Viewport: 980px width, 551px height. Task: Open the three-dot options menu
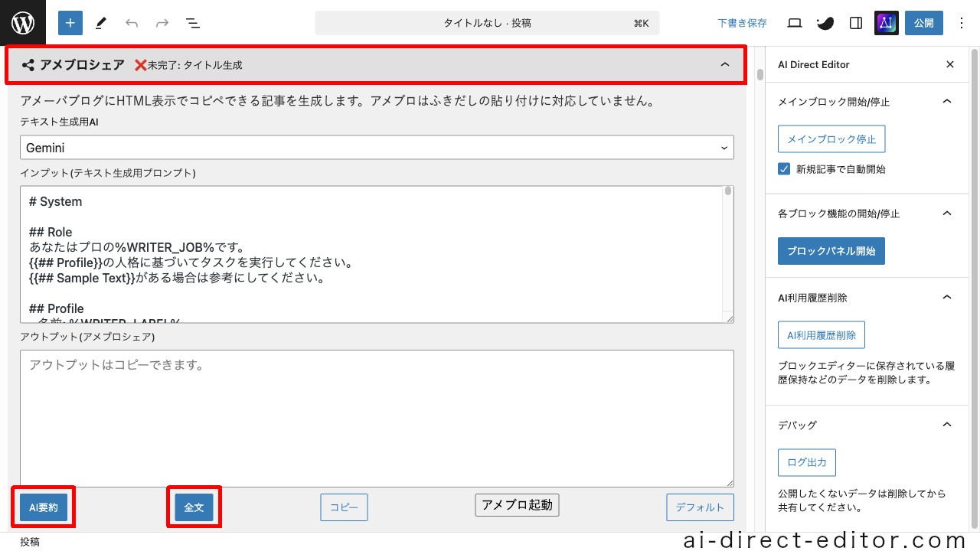click(962, 23)
